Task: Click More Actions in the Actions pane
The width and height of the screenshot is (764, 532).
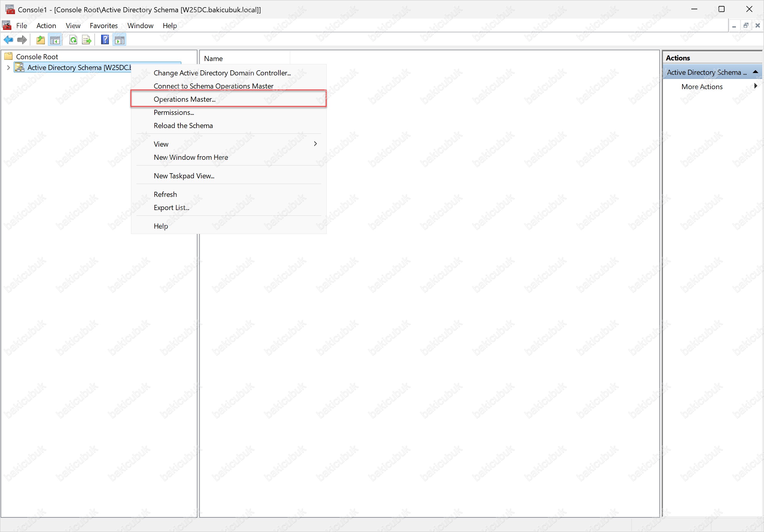Action: coord(702,86)
